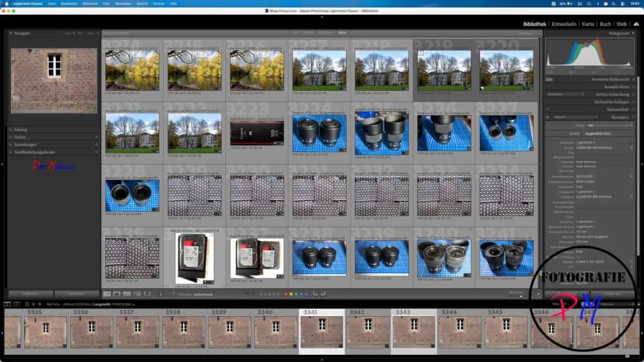Open compare view from toolbar
The width and height of the screenshot is (644, 362).
(127, 294)
